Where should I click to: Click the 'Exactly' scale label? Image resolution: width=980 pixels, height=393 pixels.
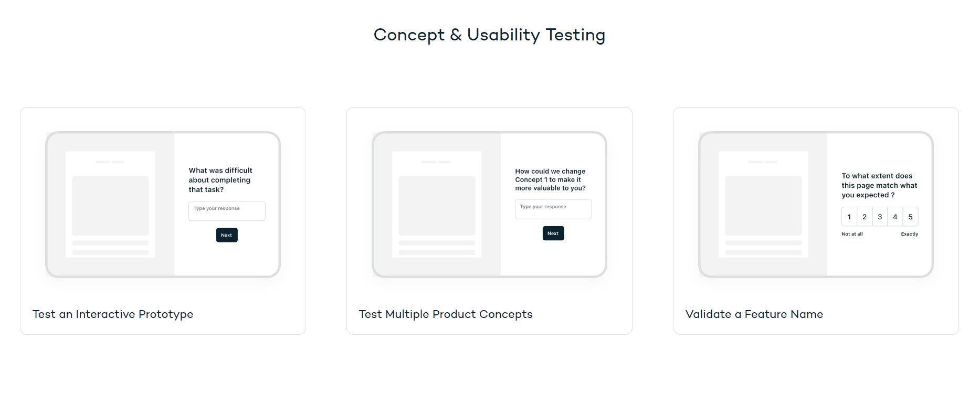click(x=910, y=234)
